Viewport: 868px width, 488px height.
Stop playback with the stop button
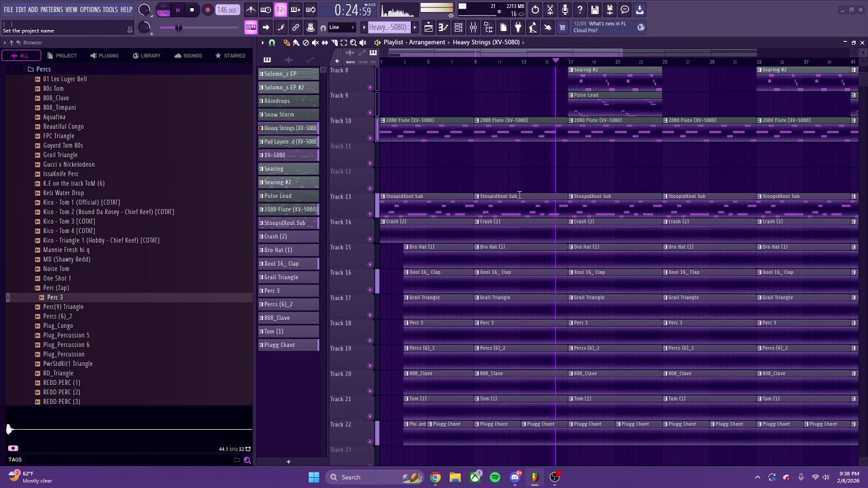192,10
